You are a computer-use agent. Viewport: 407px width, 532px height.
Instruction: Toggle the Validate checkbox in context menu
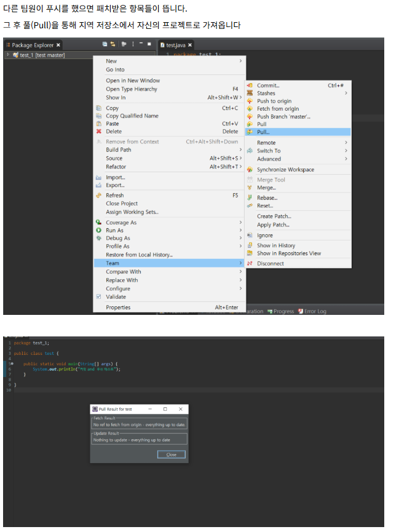click(x=99, y=296)
